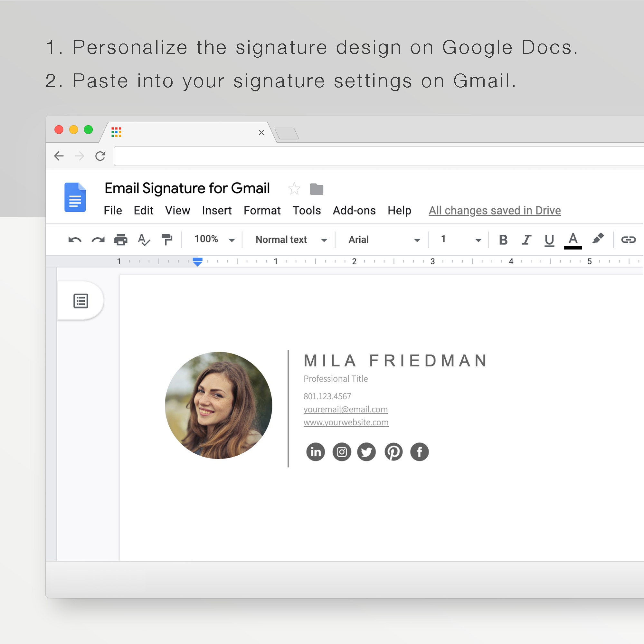Screen dimensions: 644x644
Task: Select the Paint format roller icon
Action: (167, 240)
